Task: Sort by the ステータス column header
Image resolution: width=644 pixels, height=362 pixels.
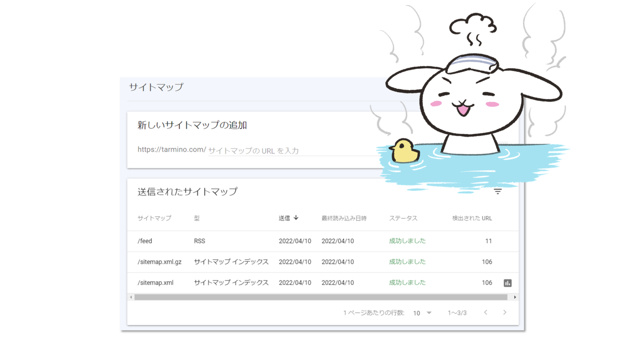Action: (x=403, y=218)
